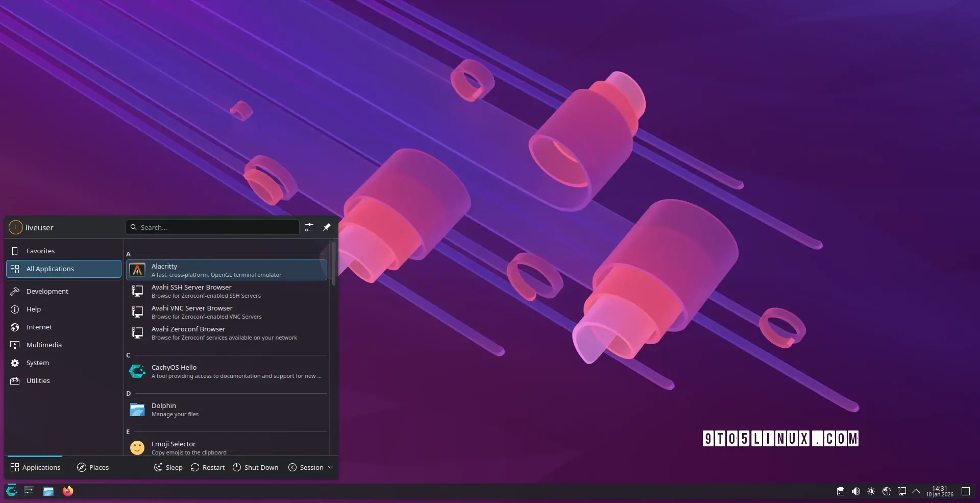Open launcher configure settings icon
This screenshot has height=503, width=980.
click(x=309, y=227)
